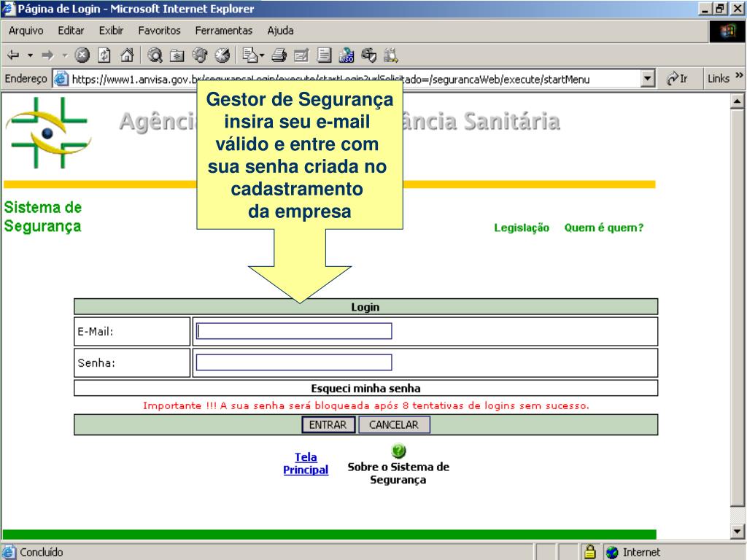Expand the address bar dropdown arrow

tap(648, 79)
